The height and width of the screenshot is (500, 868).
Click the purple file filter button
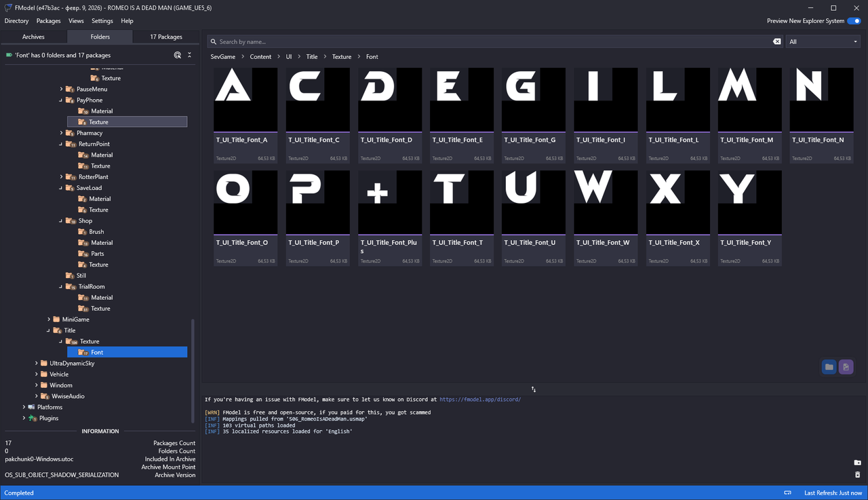point(846,367)
